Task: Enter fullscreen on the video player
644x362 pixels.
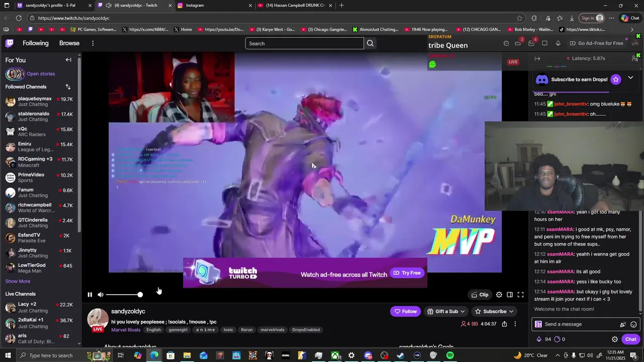Action: click(x=521, y=295)
